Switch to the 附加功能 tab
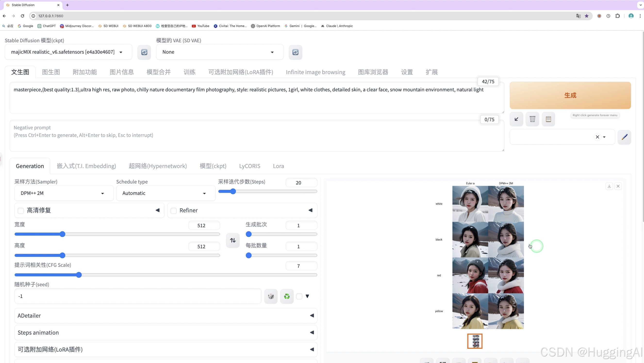644x363 pixels. 85,72
